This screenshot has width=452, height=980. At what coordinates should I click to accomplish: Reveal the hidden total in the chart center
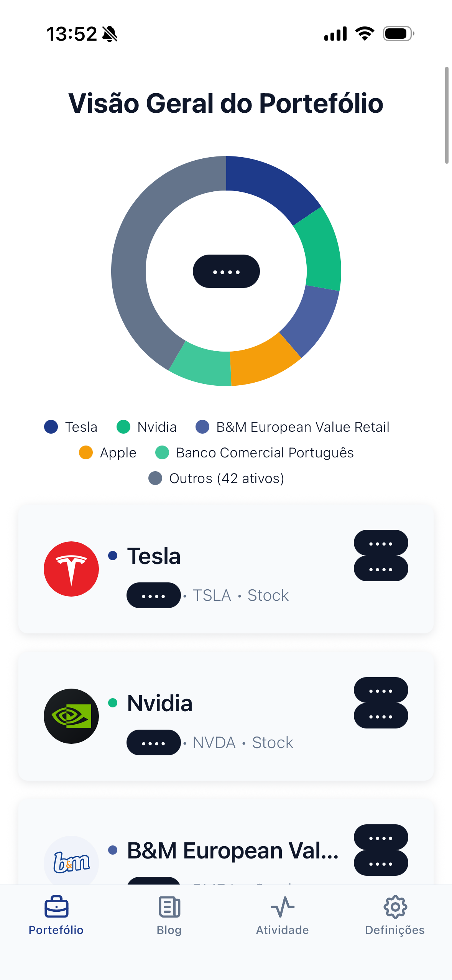(x=226, y=271)
